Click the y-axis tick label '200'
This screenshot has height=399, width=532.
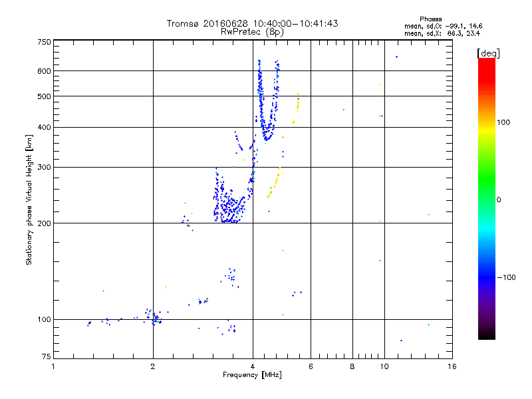[44, 223]
